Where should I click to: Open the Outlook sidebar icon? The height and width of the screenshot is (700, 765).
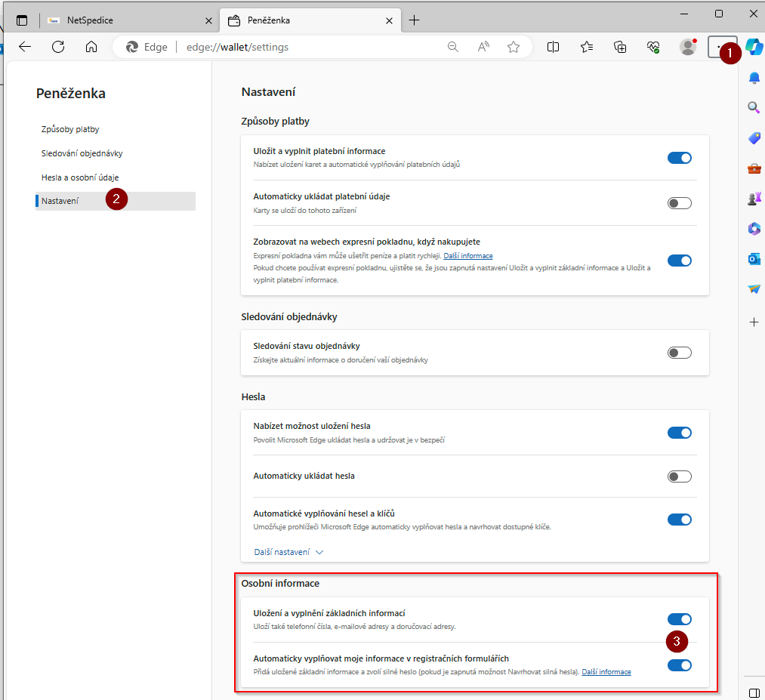754,259
